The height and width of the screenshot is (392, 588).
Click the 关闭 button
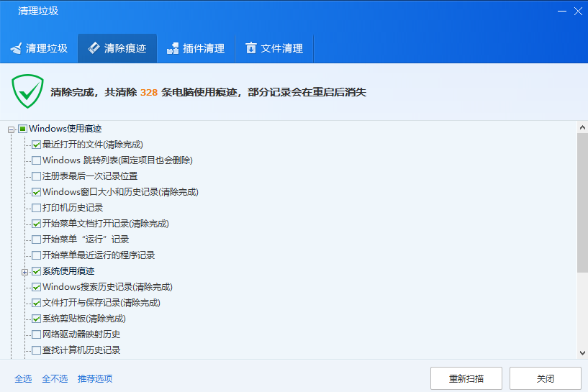pyautogui.click(x=546, y=378)
